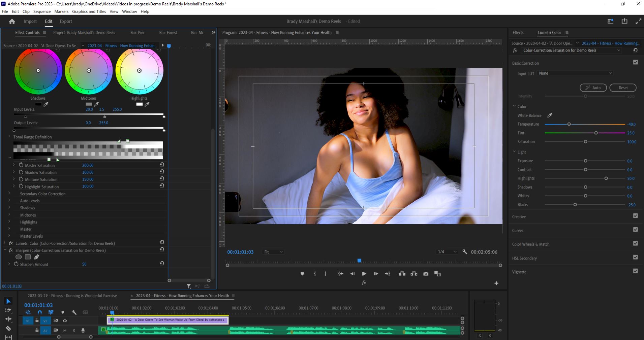Play the program monitor

(x=364, y=274)
